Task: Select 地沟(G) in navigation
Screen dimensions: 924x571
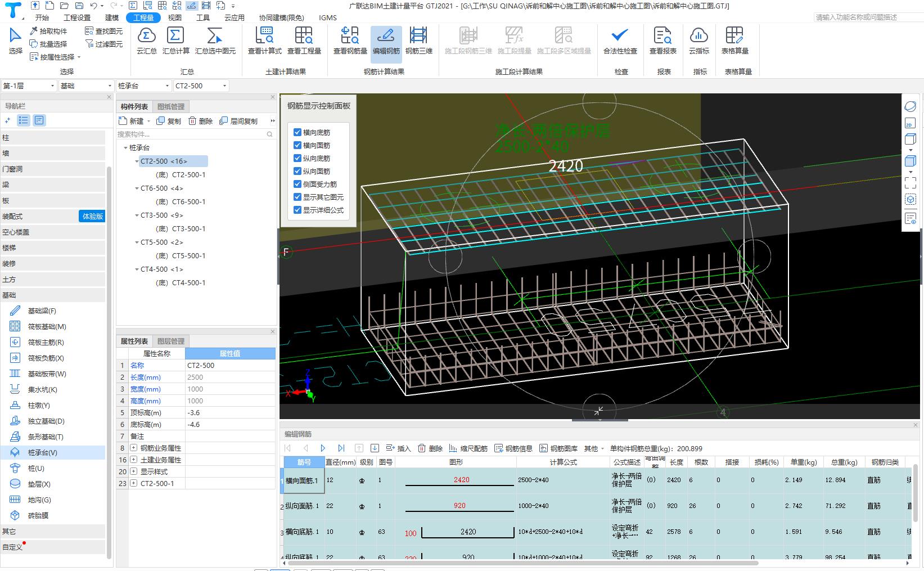Action: tap(39, 500)
